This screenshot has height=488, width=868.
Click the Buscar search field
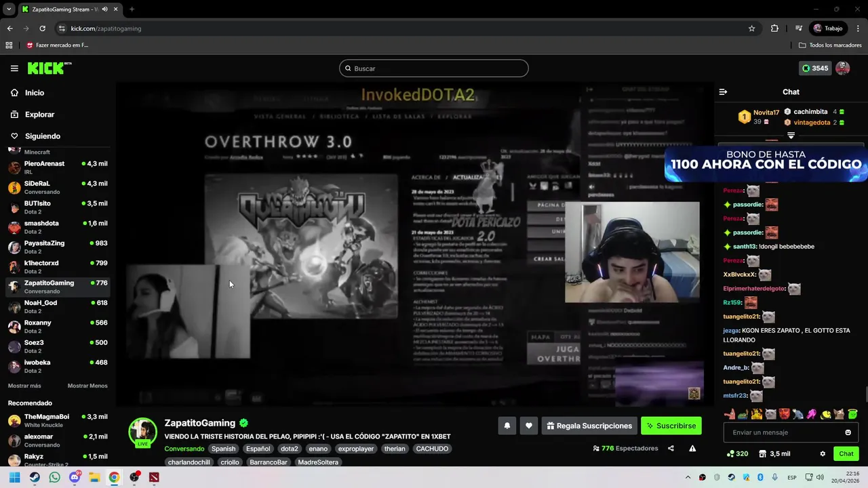[x=434, y=68]
